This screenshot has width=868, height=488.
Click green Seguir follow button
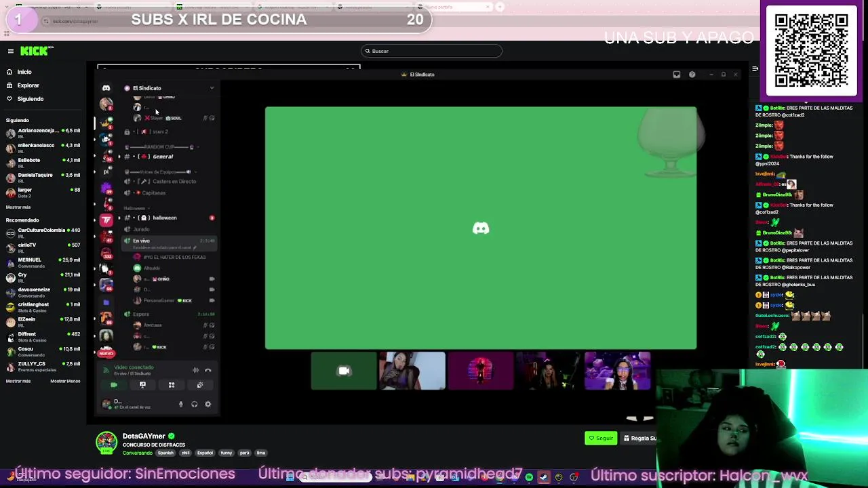(x=601, y=439)
